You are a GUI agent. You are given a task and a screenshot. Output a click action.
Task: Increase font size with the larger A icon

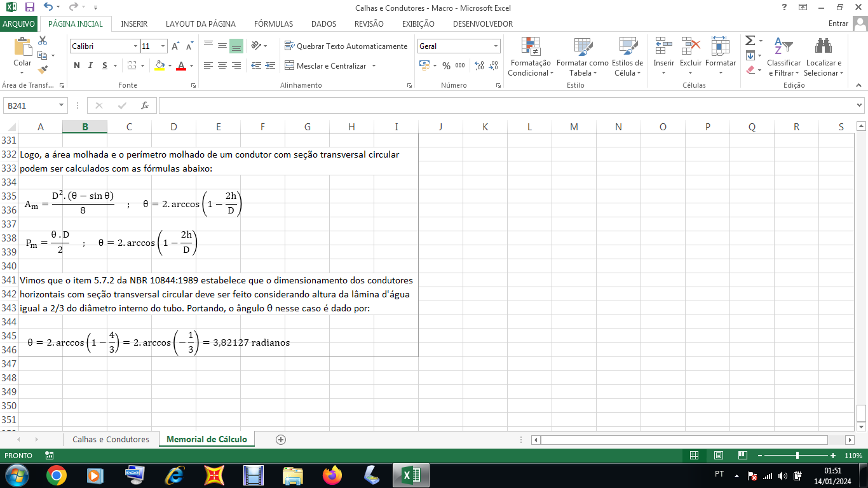click(175, 46)
